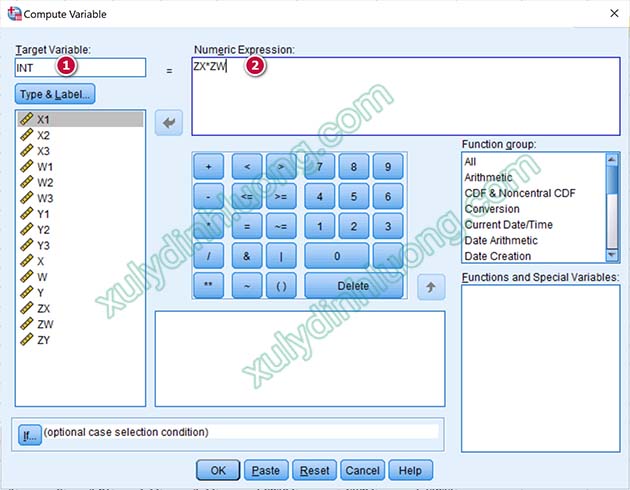Select variable Y3 in the list

(x=80, y=245)
